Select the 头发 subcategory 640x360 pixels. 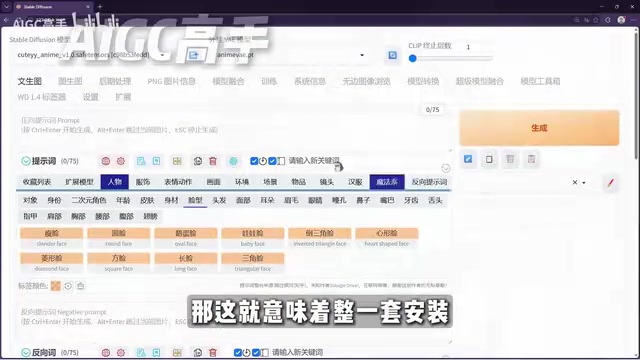click(219, 200)
